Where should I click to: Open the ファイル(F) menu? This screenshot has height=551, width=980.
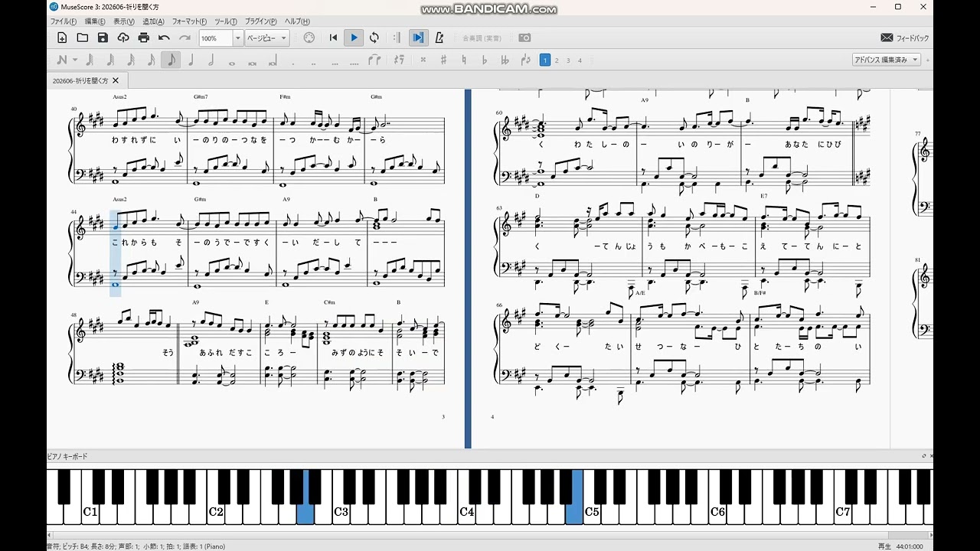point(63,21)
